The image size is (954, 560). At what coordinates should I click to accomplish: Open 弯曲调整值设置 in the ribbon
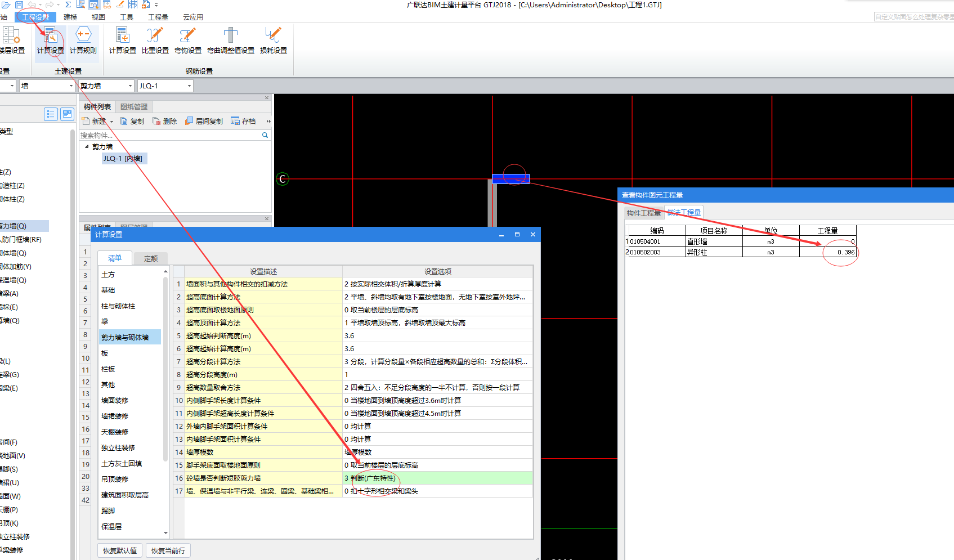[231, 40]
